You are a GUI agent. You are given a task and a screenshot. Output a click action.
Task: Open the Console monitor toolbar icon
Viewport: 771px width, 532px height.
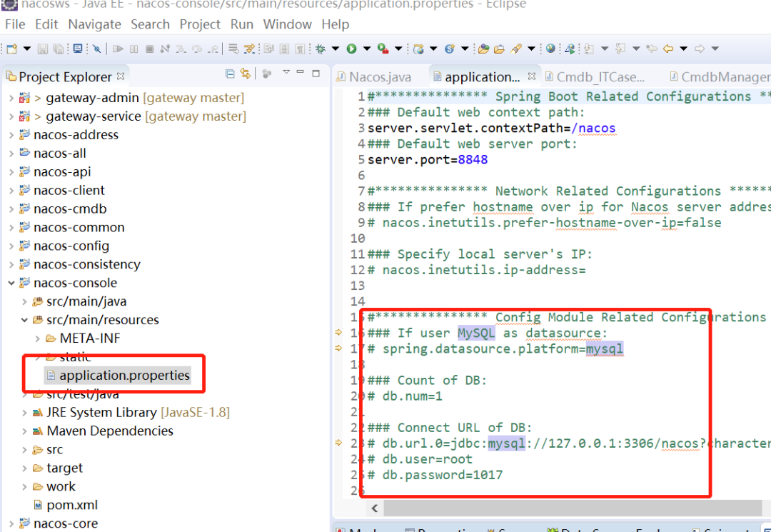click(x=78, y=49)
